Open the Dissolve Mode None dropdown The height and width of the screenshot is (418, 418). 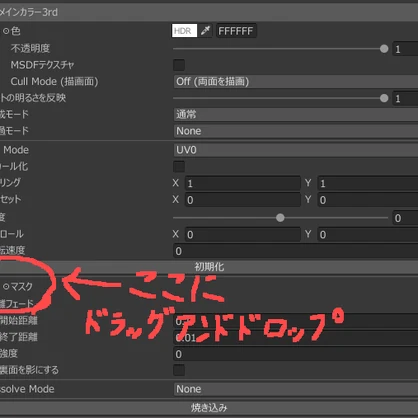tap(296, 389)
